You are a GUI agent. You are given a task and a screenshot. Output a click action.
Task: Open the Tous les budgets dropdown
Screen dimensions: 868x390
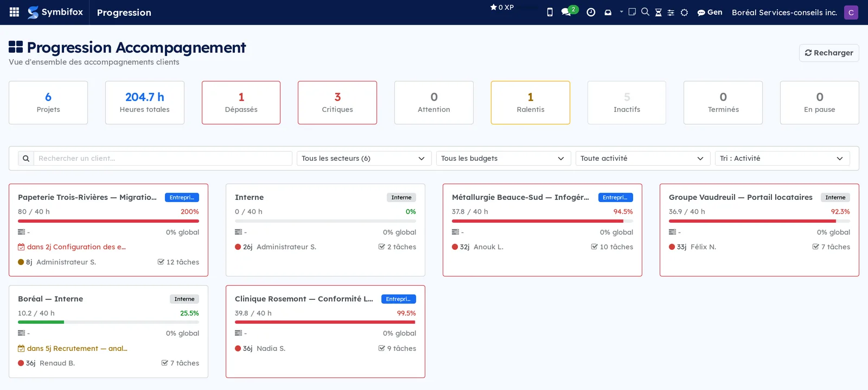tap(503, 158)
